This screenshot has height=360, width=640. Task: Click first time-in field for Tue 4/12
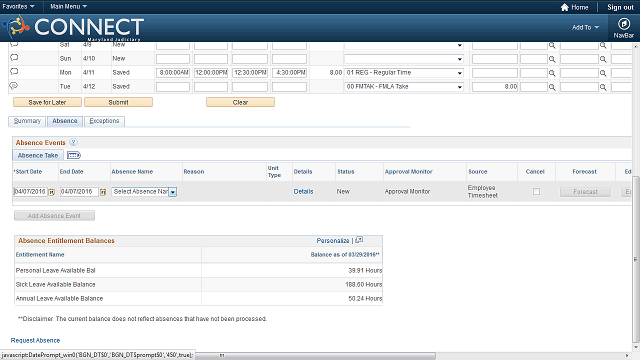(x=173, y=87)
